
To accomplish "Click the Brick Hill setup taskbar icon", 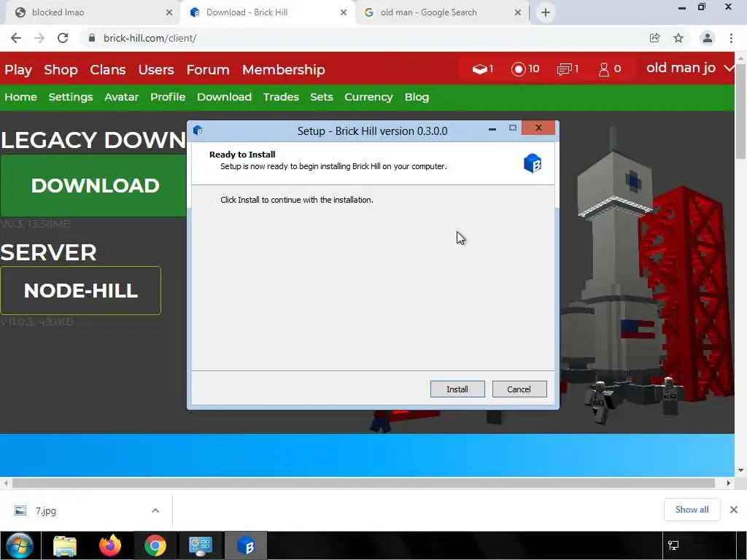I will pos(246,545).
